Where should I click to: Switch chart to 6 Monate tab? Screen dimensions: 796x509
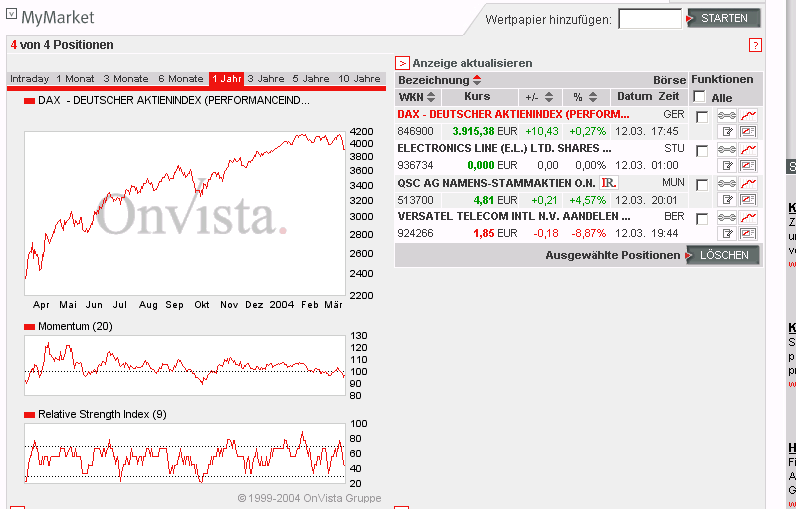pyautogui.click(x=181, y=79)
